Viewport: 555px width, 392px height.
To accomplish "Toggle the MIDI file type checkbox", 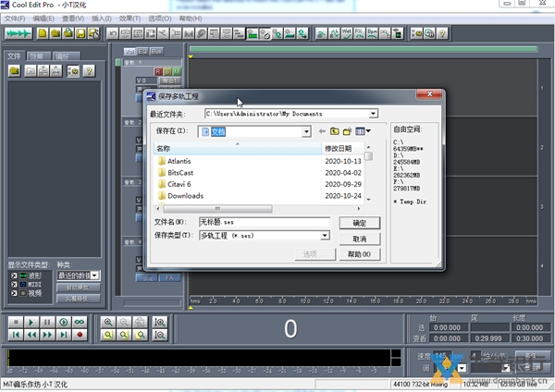I will [x=14, y=285].
